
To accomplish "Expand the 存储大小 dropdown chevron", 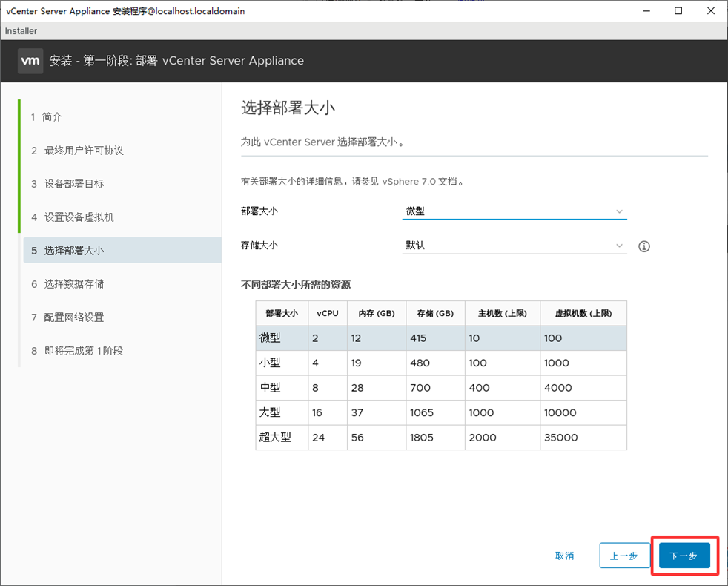I will [x=619, y=246].
